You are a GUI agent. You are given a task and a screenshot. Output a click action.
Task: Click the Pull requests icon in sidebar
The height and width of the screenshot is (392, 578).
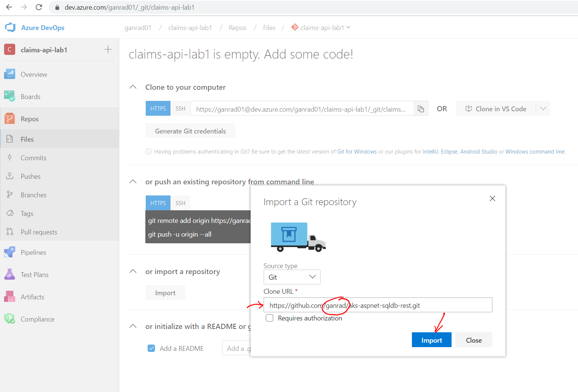click(10, 231)
